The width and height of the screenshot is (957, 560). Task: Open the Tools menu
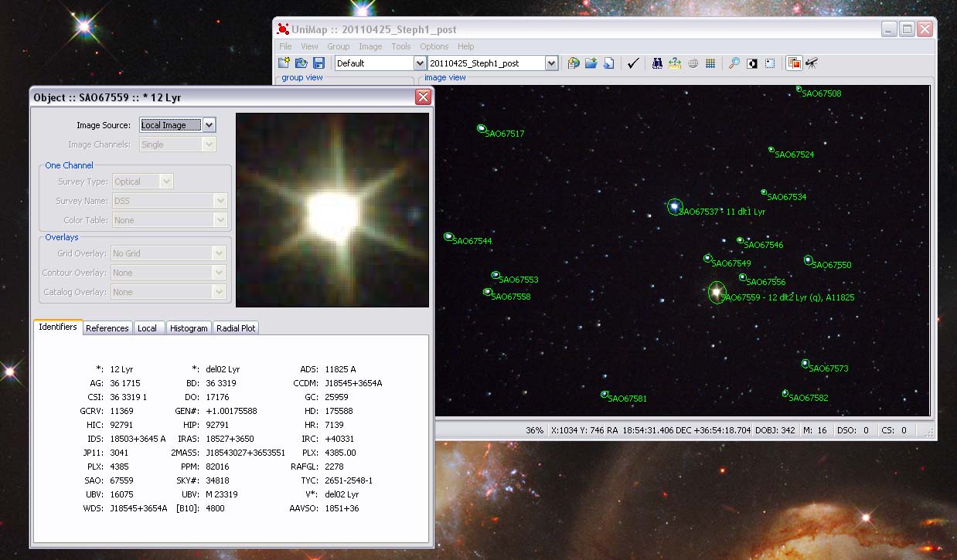click(400, 46)
